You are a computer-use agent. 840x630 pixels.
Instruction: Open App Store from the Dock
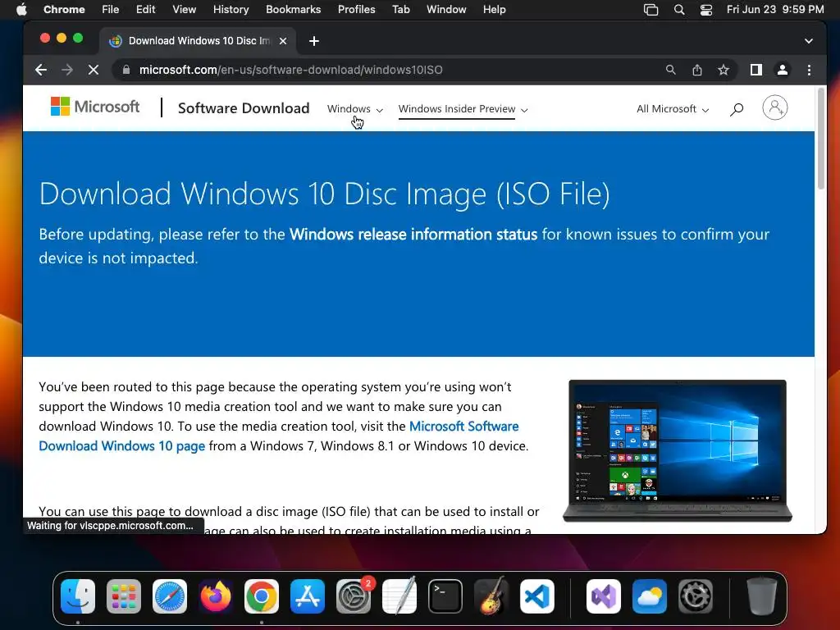(x=308, y=596)
